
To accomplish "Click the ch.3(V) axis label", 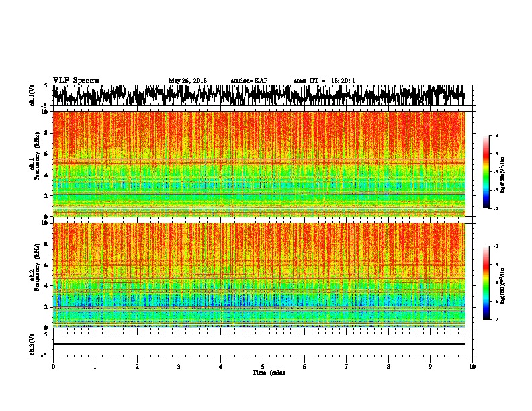I will [x=32, y=345].
